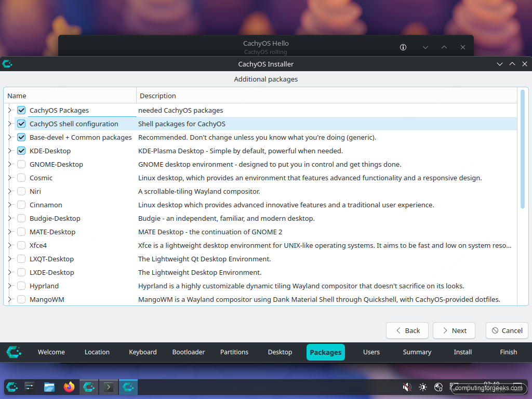Expand Base-devel + Common packages node
This screenshot has width=532, height=399.
tap(9, 137)
